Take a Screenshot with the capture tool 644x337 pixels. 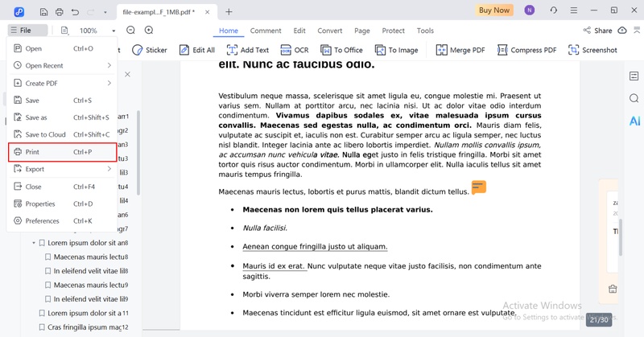[592, 50]
